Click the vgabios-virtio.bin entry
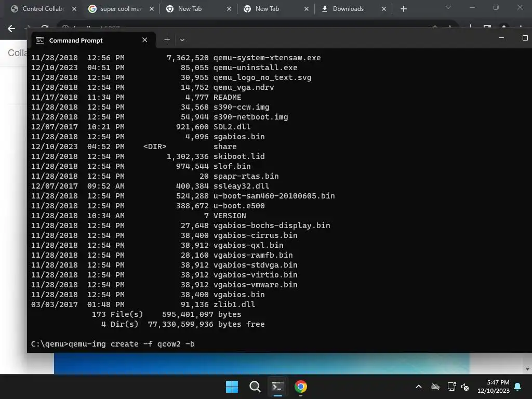The height and width of the screenshot is (399, 532). pyautogui.click(x=256, y=274)
